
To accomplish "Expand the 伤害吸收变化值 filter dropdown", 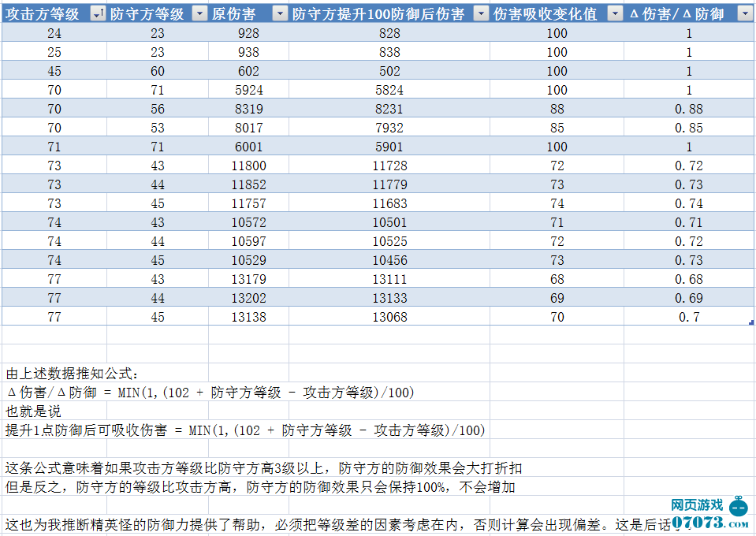I will tap(614, 14).
